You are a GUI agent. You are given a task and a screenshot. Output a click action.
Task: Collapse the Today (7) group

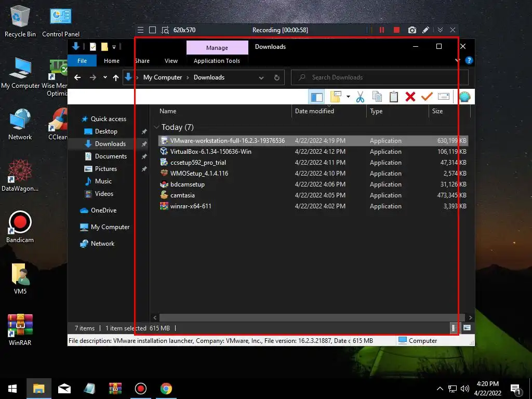click(x=156, y=127)
